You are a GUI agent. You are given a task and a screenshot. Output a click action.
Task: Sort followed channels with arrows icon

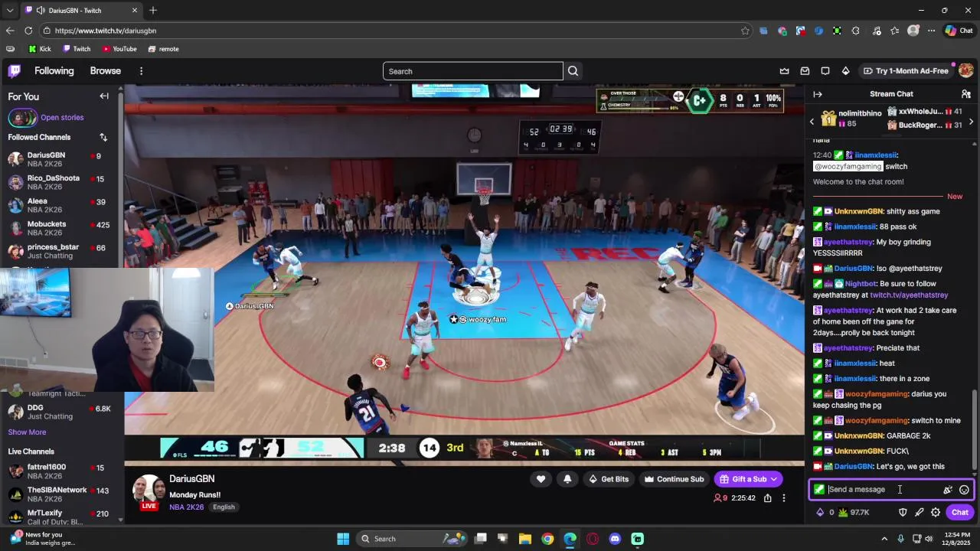pos(103,137)
